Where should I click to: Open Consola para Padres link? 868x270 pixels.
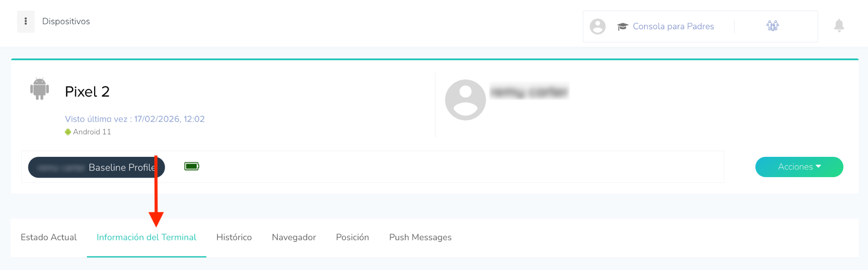click(673, 26)
